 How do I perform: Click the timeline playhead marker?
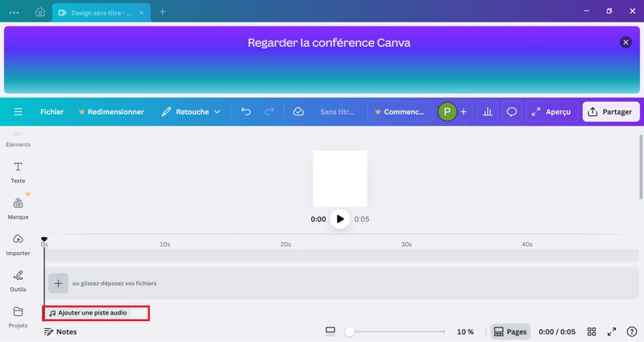pyautogui.click(x=44, y=240)
